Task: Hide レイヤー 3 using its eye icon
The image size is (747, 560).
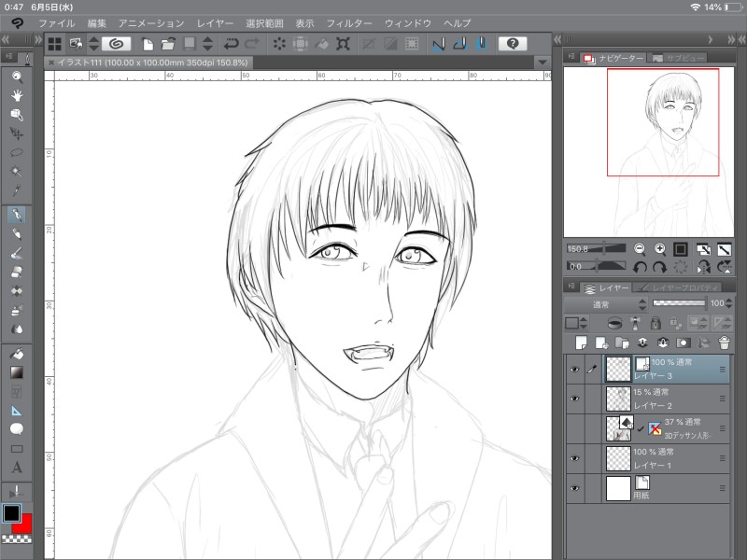Action: coord(574,370)
